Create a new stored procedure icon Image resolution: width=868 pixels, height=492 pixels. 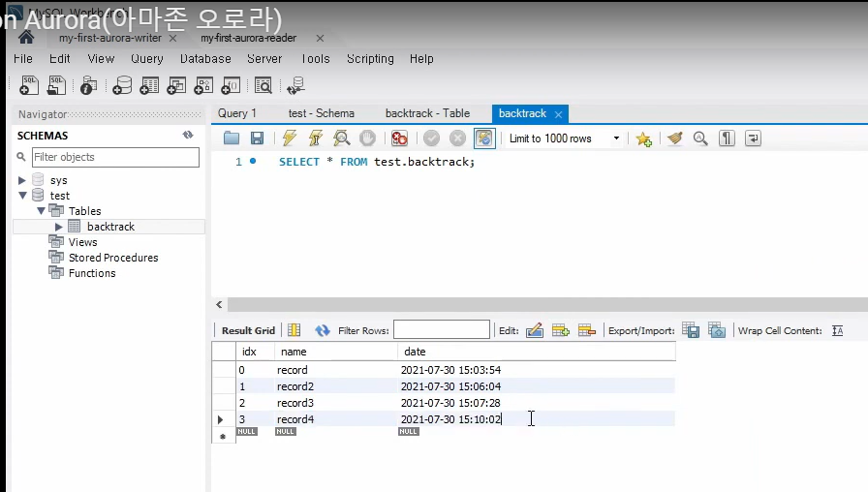pyautogui.click(x=203, y=86)
